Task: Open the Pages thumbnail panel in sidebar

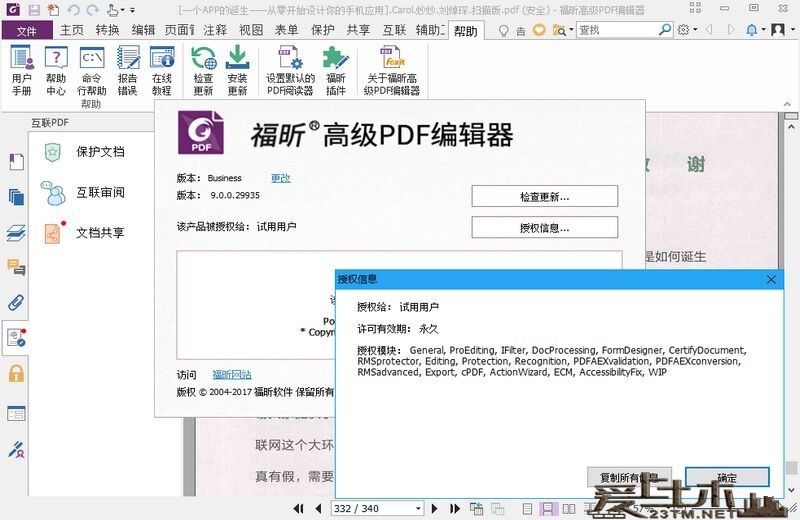Action: (16, 197)
